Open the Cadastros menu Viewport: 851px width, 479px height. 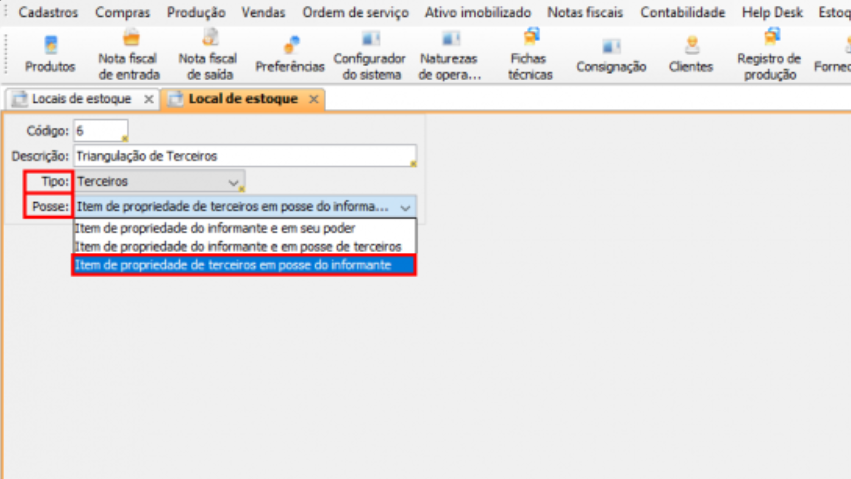click(x=48, y=13)
